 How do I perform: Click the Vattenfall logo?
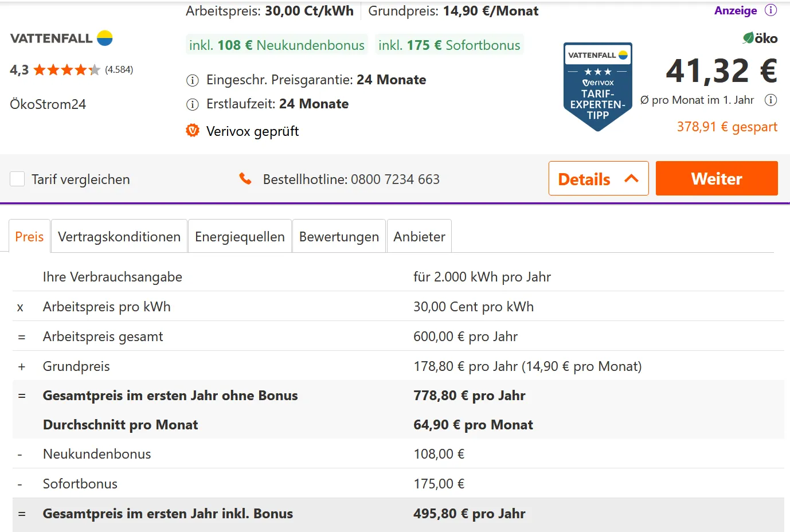point(61,38)
